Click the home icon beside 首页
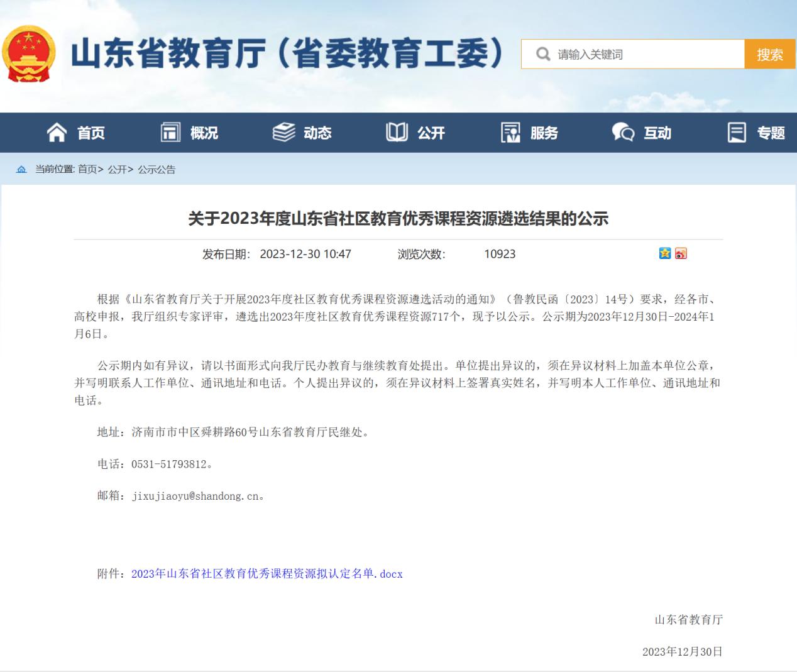Image resolution: width=797 pixels, height=672 pixels. click(57, 132)
